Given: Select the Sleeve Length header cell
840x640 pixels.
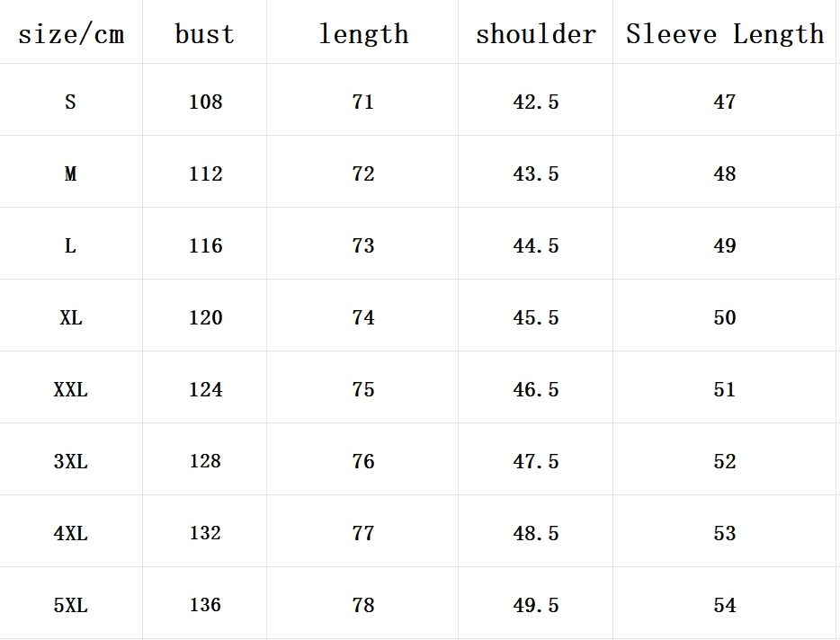Looking at the screenshot, I should 724,32.
